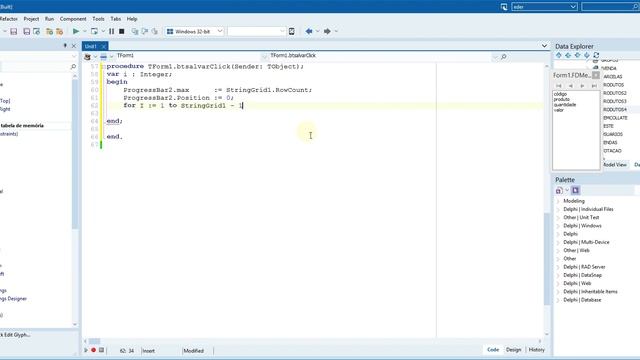
Task: Close the left panel using its X
Action: 74,46
